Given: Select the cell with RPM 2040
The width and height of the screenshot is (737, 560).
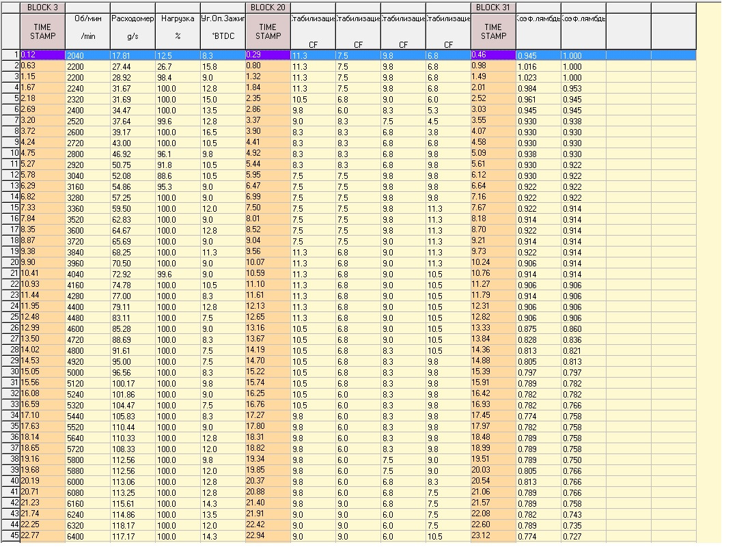Looking at the screenshot, I should pyautogui.click(x=87, y=55).
